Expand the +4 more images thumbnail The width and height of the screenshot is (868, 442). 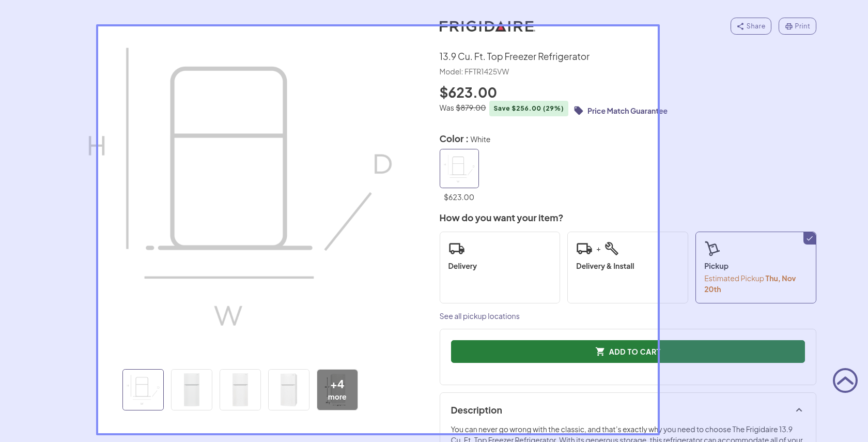coord(337,390)
